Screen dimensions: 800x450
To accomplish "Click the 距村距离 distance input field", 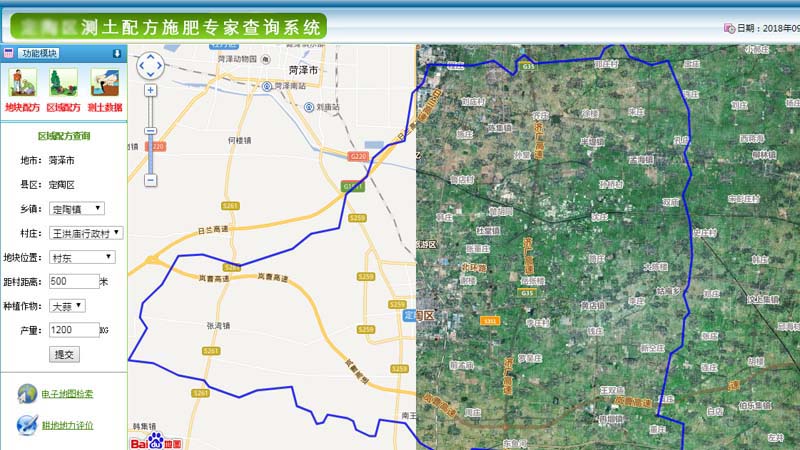I will coord(72,281).
